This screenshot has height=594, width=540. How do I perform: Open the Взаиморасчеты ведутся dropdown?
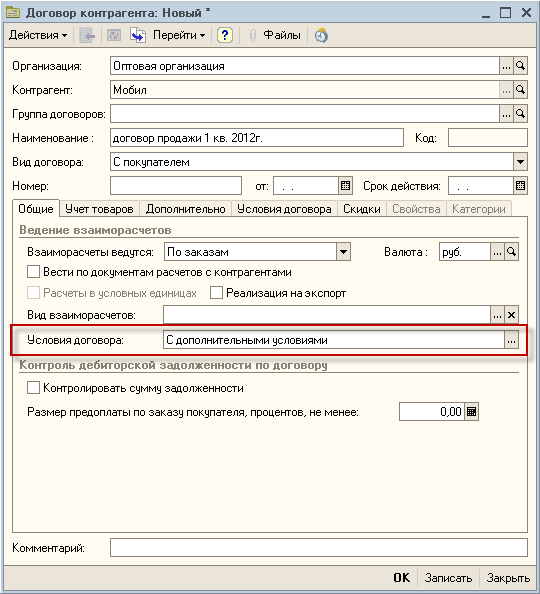[x=343, y=252]
